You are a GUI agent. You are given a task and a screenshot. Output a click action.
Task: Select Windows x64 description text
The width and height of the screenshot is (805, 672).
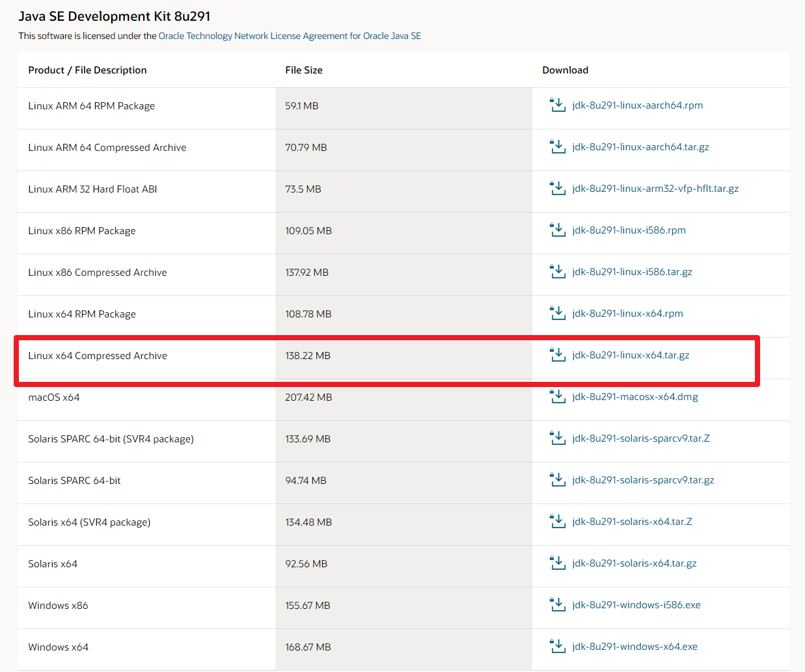[x=58, y=647]
